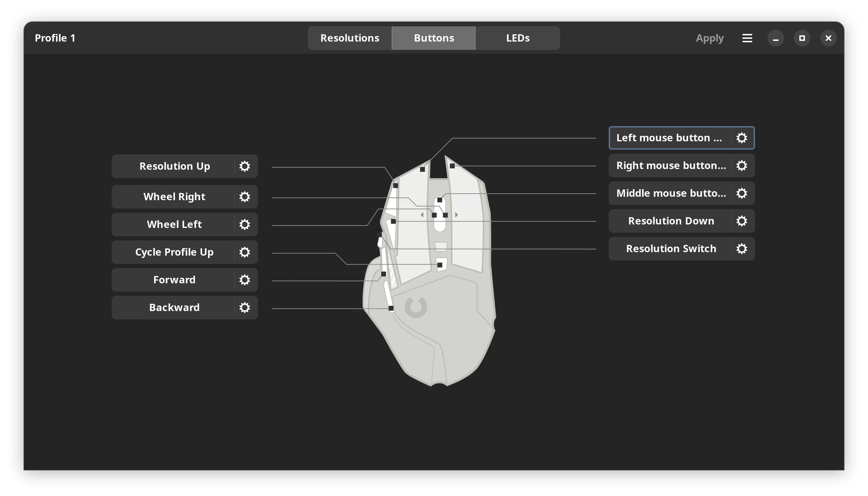
Task: Open the hamburger menu in header
Action: (x=747, y=38)
